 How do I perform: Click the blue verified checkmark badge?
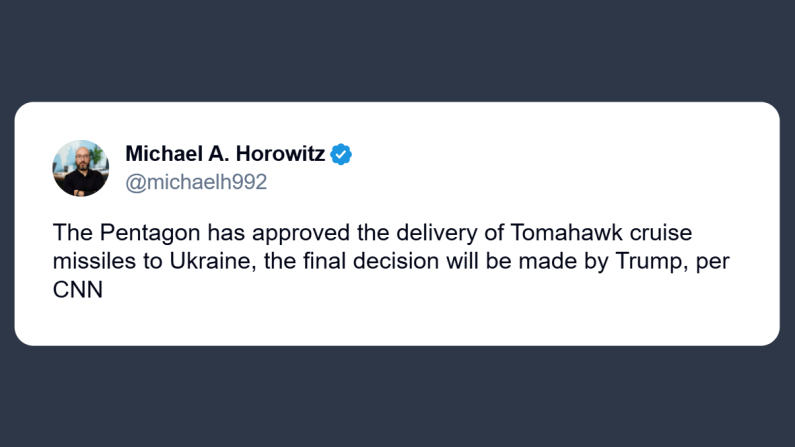(342, 155)
